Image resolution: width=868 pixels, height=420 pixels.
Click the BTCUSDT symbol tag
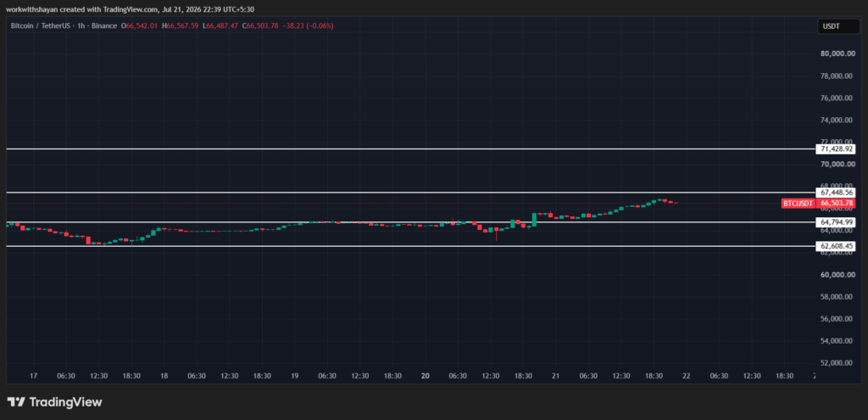pyautogui.click(x=798, y=204)
